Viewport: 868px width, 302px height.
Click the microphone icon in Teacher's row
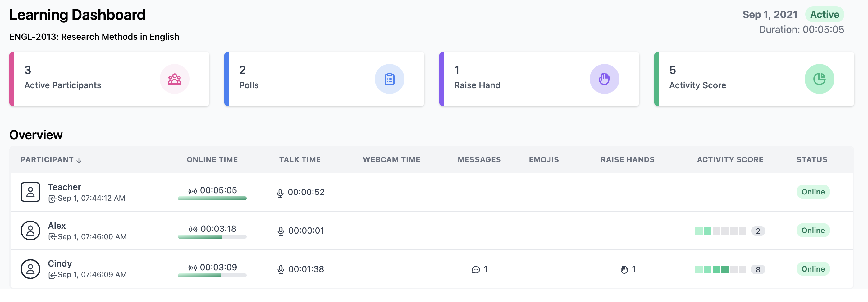(280, 193)
